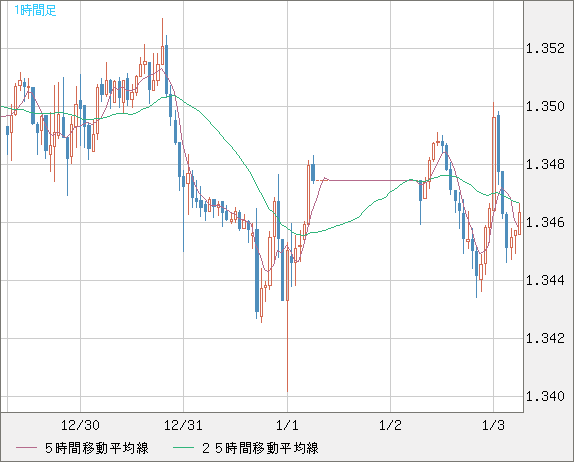Click the 1.340 price axis label

pyautogui.click(x=545, y=396)
